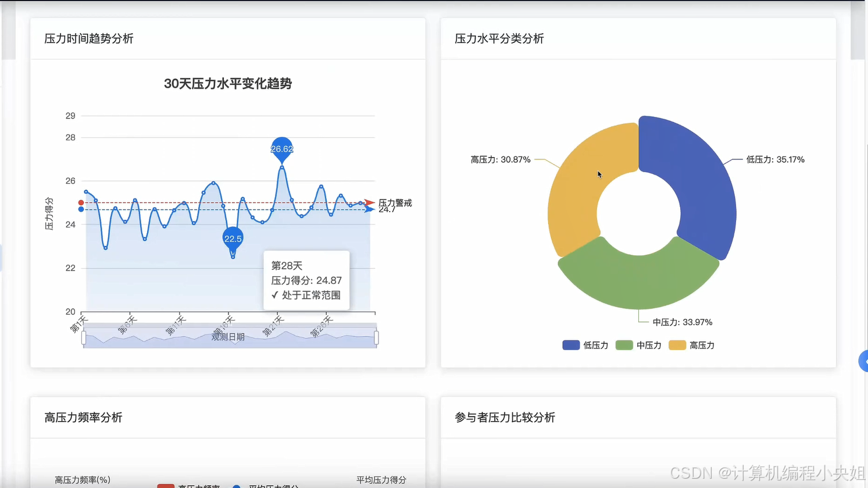Toggle the 低压力 legend item
Screen dimensions: 868x488
click(585, 345)
